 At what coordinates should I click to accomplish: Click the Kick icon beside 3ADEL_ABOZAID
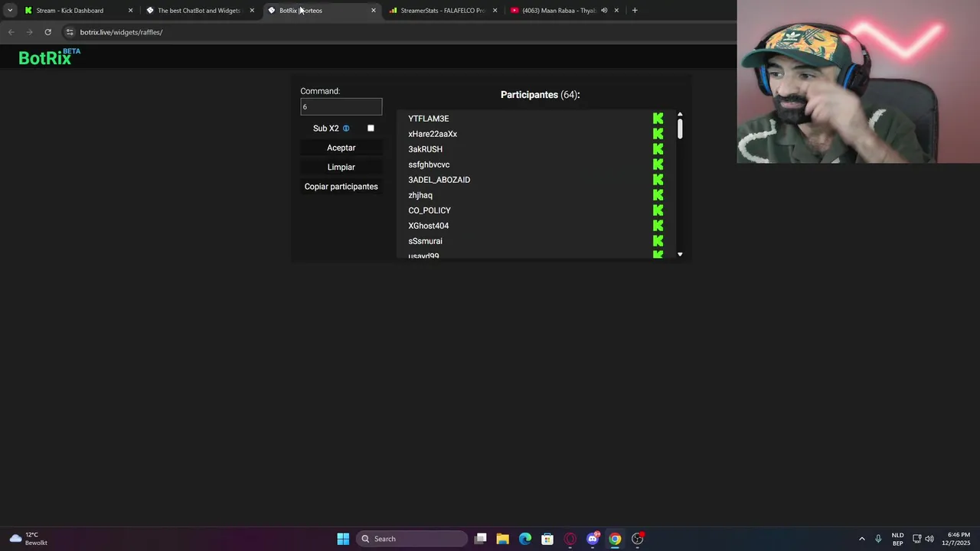(x=658, y=180)
